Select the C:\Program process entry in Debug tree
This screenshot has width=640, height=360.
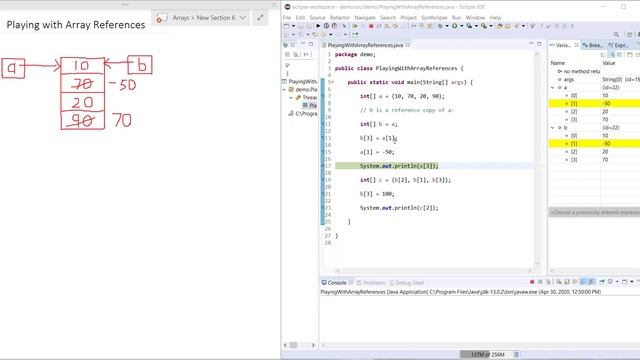pyautogui.click(x=302, y=113)
